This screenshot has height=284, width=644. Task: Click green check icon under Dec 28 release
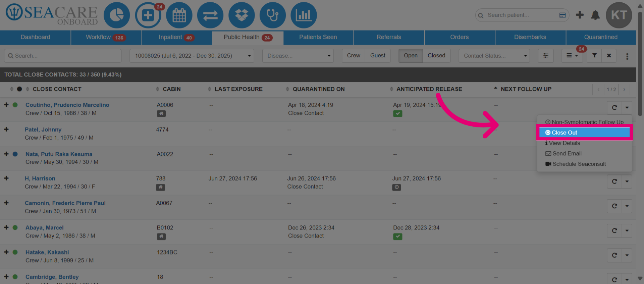click(x=398, y=236)
